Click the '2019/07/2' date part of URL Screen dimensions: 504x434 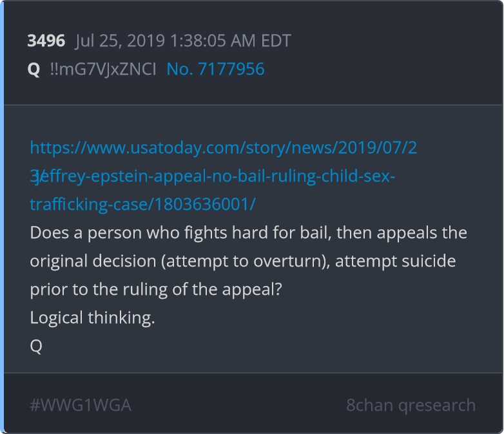tap(378, 147)
